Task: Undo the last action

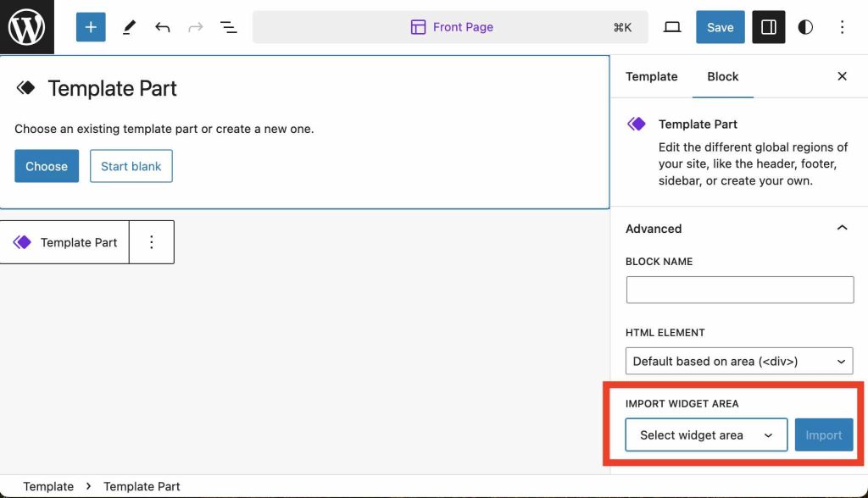Action: 162,26
